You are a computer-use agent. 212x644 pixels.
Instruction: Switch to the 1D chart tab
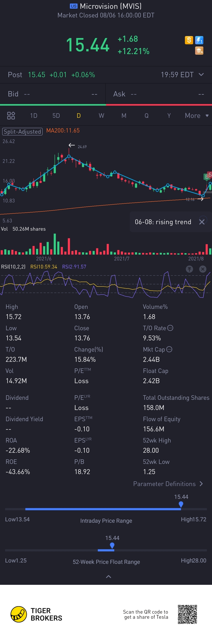34,115
